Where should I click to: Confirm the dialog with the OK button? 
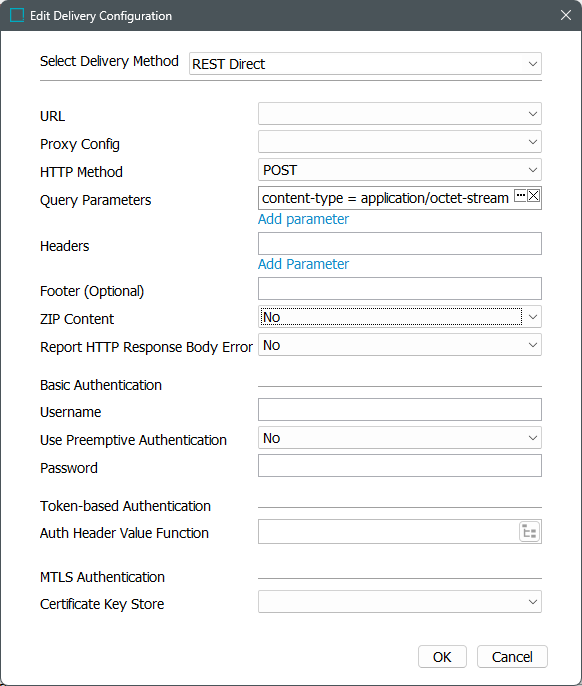point(442,656)
